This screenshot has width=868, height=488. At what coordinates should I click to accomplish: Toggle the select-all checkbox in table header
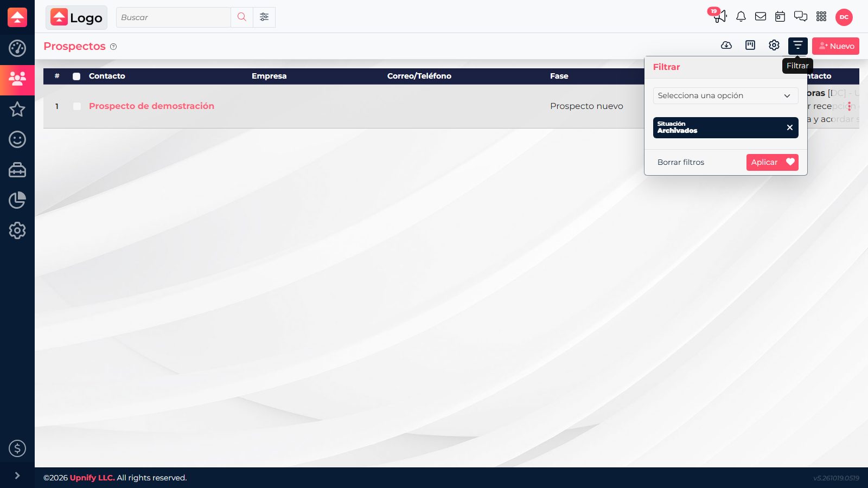pyautogui.click(x=76, y=76)
